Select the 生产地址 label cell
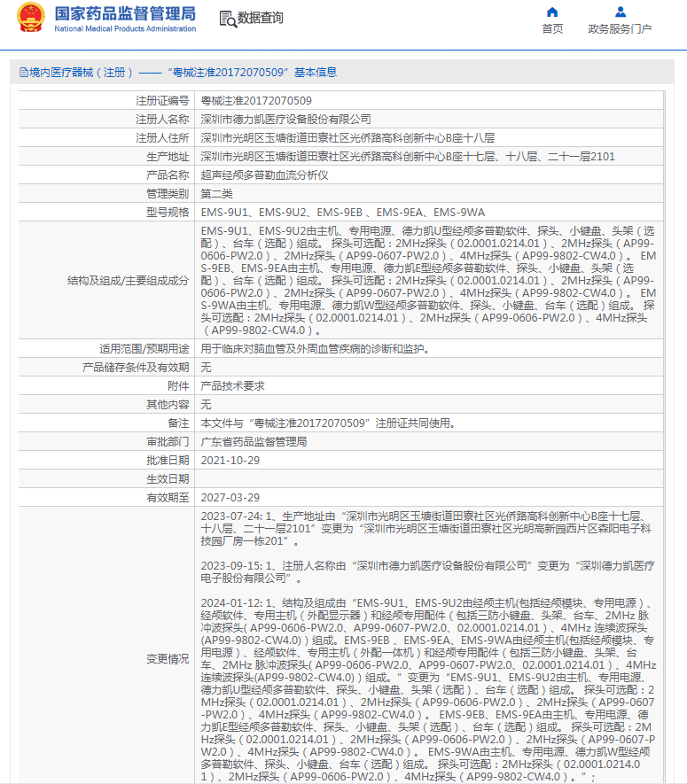Viewport: 687px width, 784px height. click(106, 157)
